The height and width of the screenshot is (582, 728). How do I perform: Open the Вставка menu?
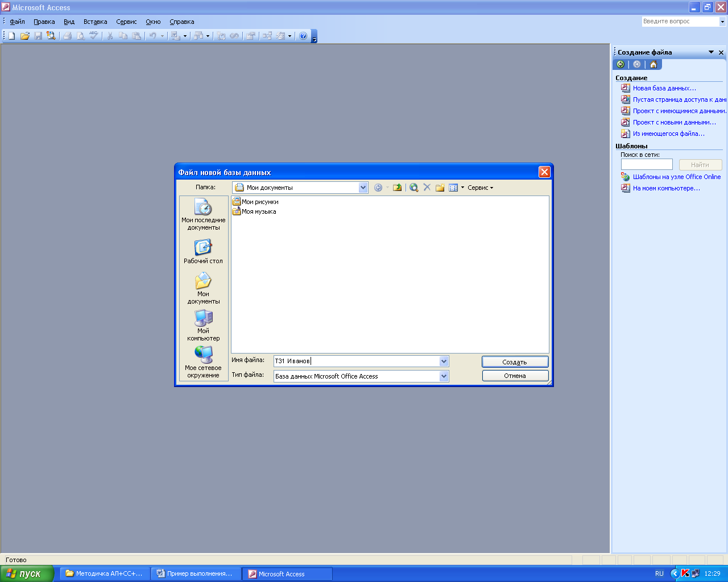(95, 22)
